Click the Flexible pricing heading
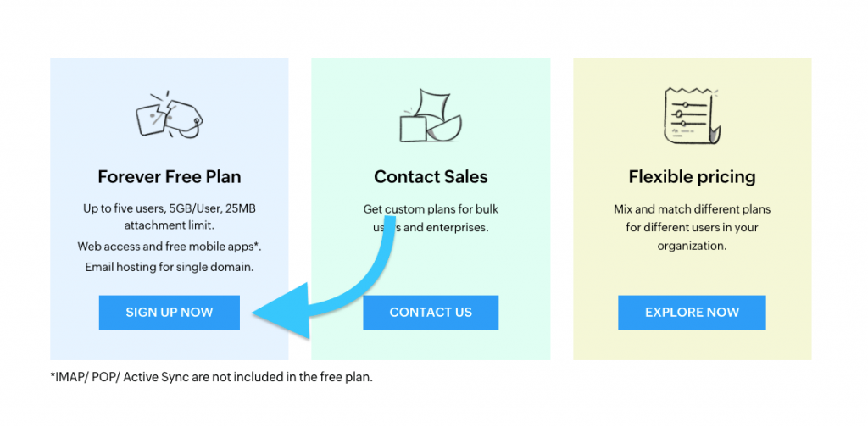 (692, 177)
